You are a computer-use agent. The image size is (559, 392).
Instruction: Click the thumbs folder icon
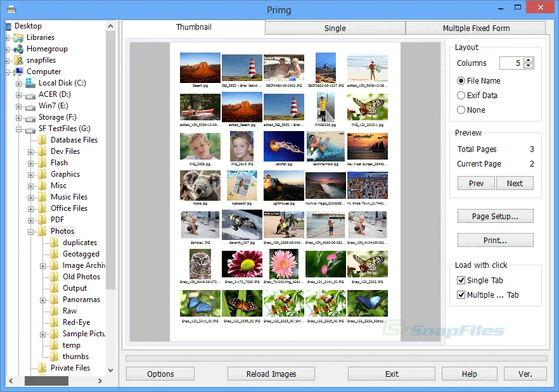coord(55,357)
